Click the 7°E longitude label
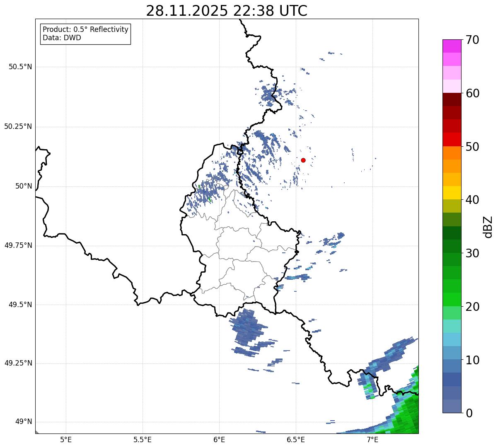 (372, 439)
